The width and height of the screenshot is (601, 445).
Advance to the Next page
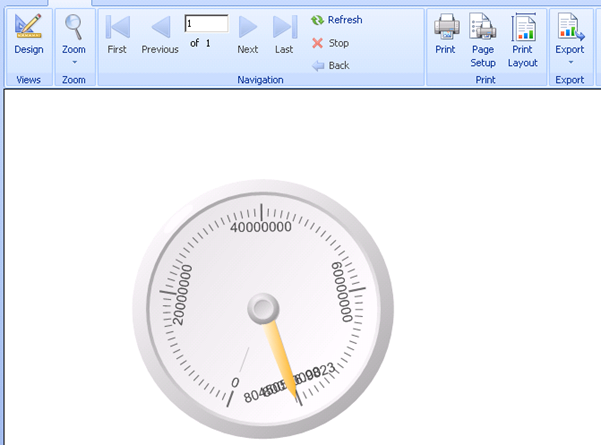point(247,35)
